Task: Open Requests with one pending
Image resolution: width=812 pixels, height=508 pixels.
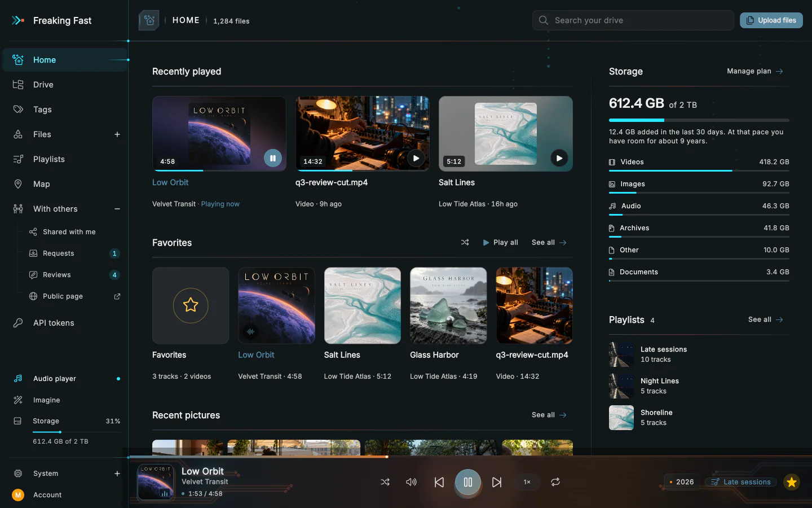Action: [x=74, y=253]
